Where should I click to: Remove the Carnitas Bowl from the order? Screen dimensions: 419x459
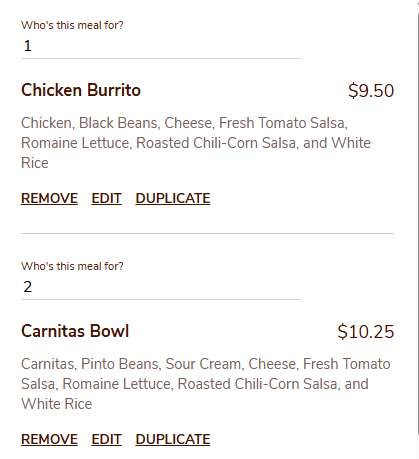49,439
